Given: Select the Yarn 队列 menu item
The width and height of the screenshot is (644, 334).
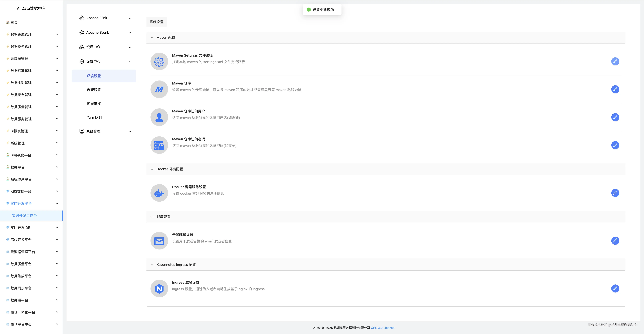Looking at the screenshot, I should click(94, 117).
